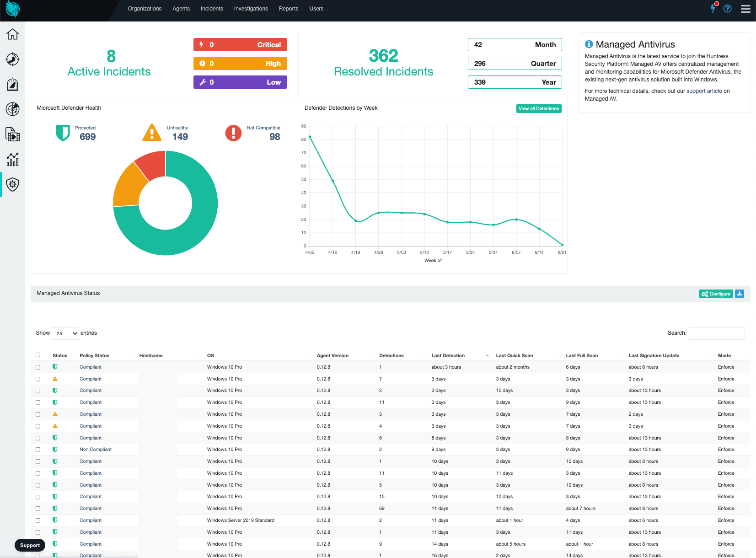Click the exclamation icon in High bar

202,64
